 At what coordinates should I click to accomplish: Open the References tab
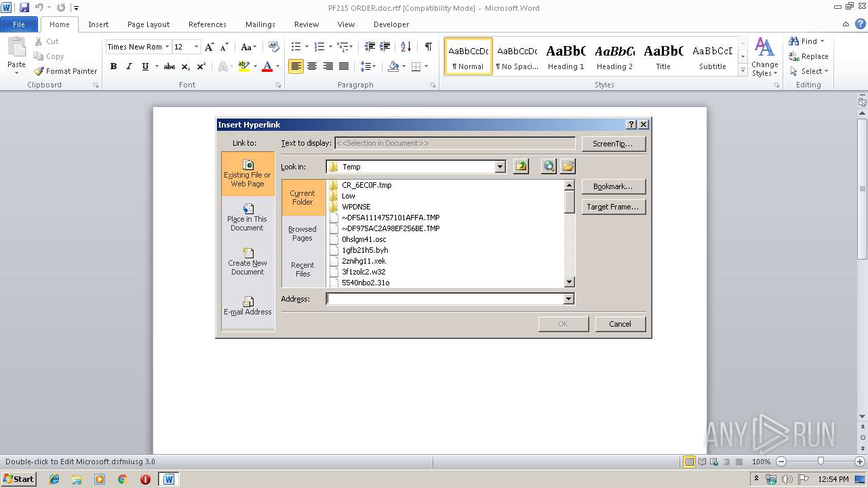coord(208,24)
